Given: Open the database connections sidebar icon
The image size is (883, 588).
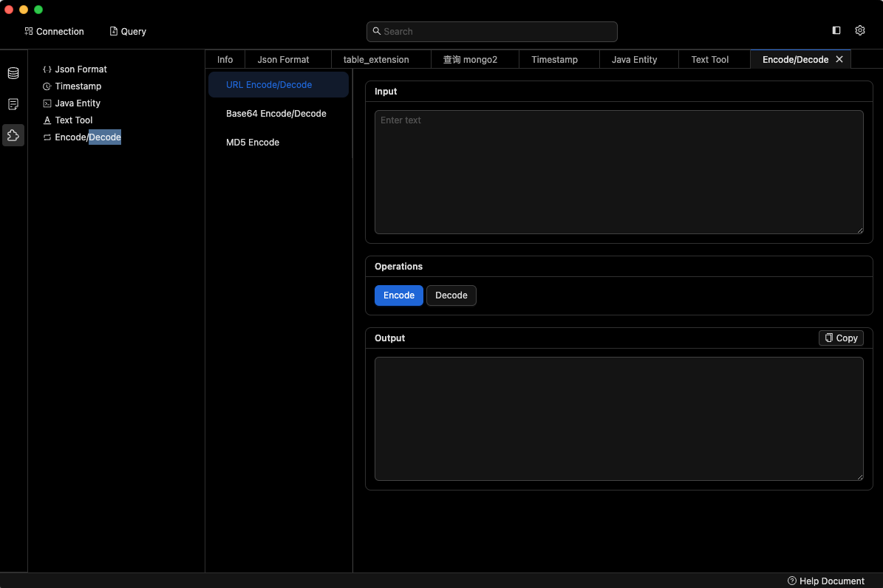Looking at the screenshot, I should [x=13, y=73].
